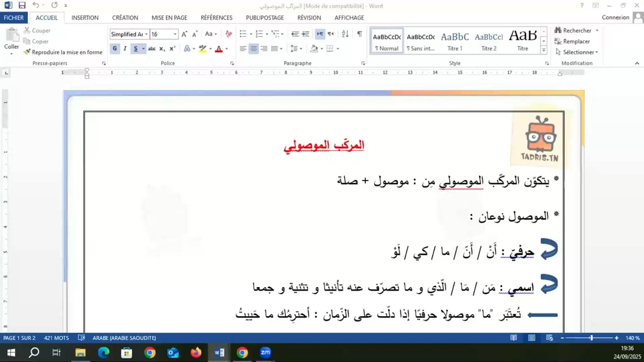Open Zoom app from the taskbar

click(x=265, y=353)
